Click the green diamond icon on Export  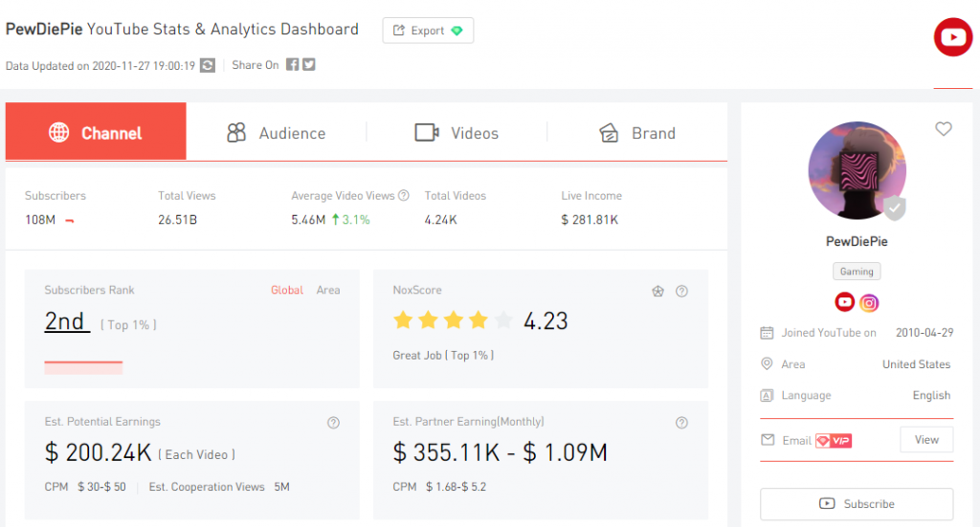[457, 31]
